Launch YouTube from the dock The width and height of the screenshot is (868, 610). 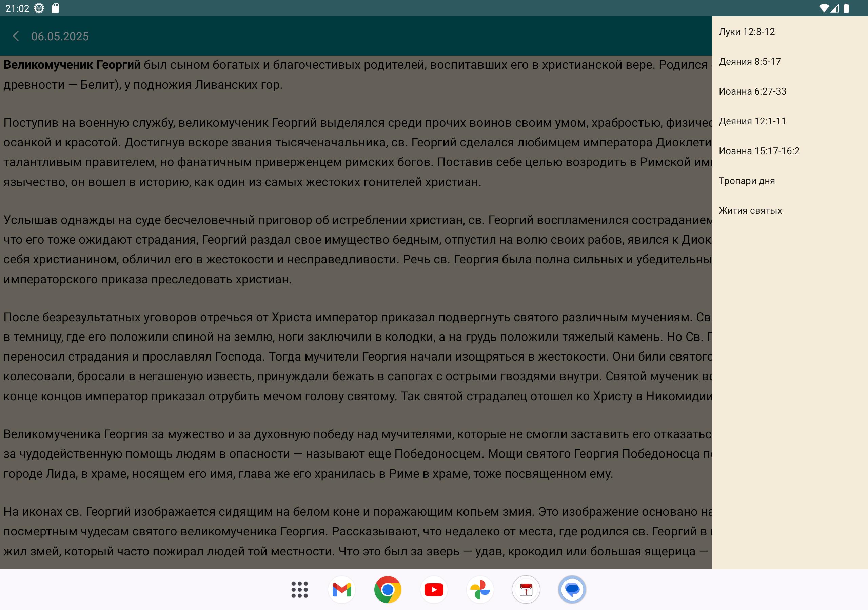[434, 590]
